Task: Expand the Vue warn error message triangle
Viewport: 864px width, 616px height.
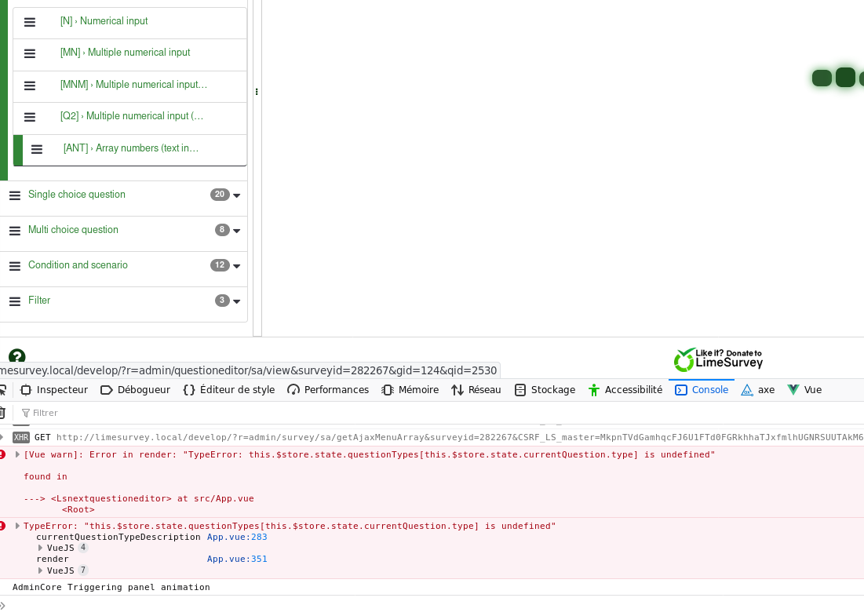Action: 17,454
